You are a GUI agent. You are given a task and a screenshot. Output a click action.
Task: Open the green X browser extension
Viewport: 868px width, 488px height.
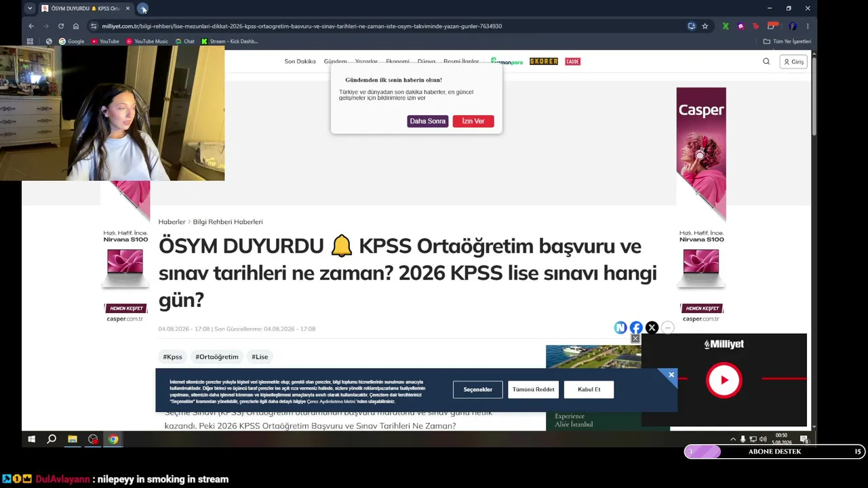pos(726,26)
